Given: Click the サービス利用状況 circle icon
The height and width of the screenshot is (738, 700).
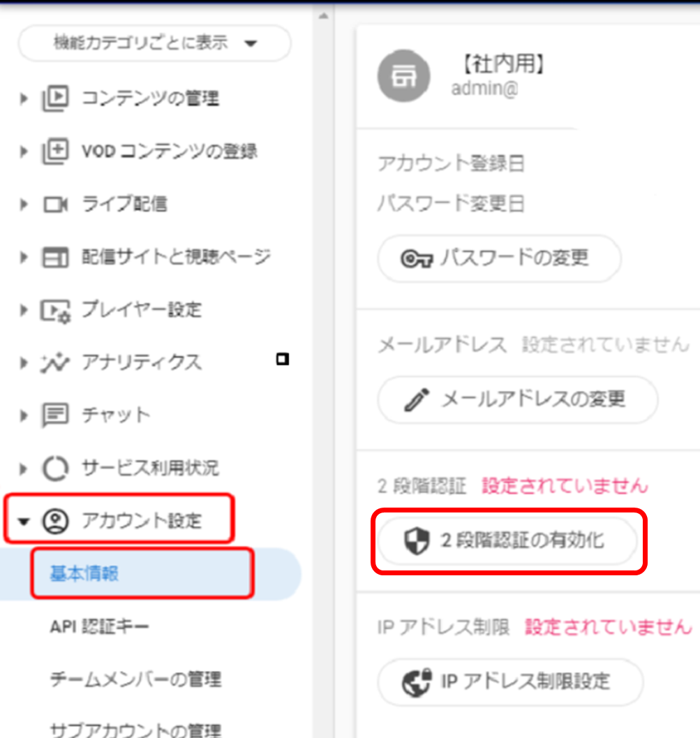Looking at the screenshot, I should (56, 468).
